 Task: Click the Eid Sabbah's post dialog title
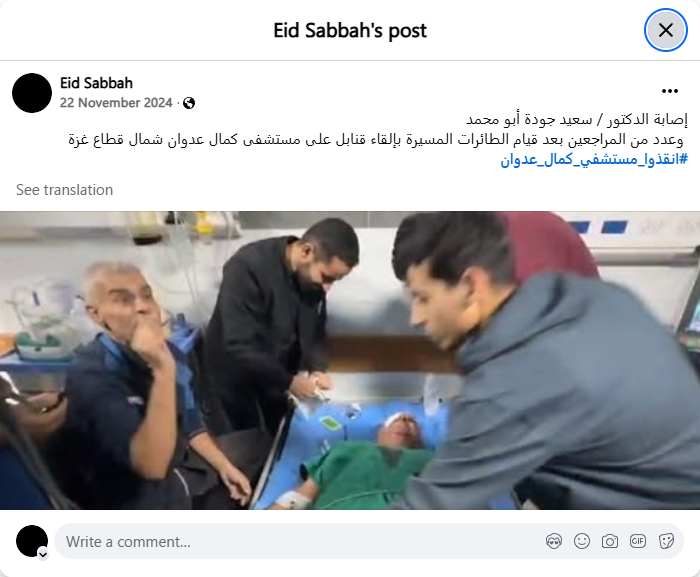[350, 30]
